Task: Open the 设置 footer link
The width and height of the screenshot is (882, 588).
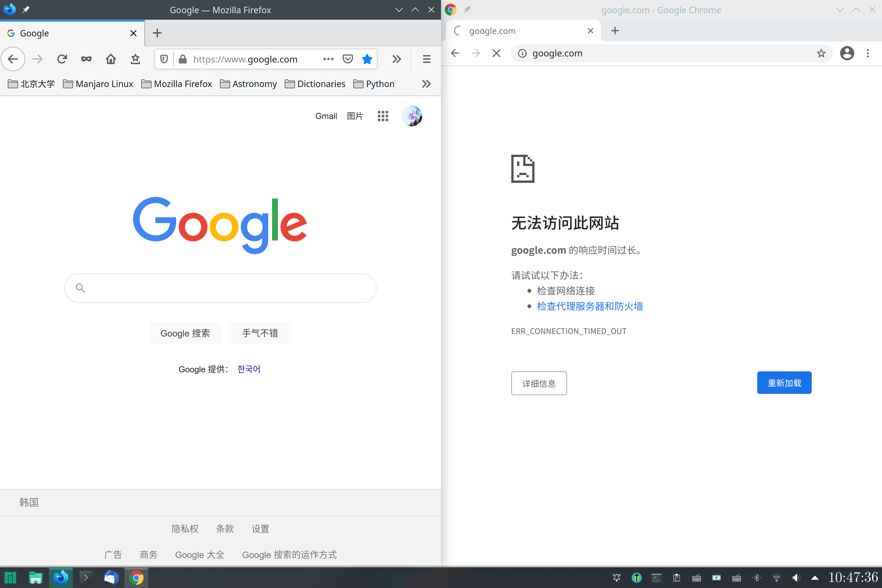Action: pos(260,529)
